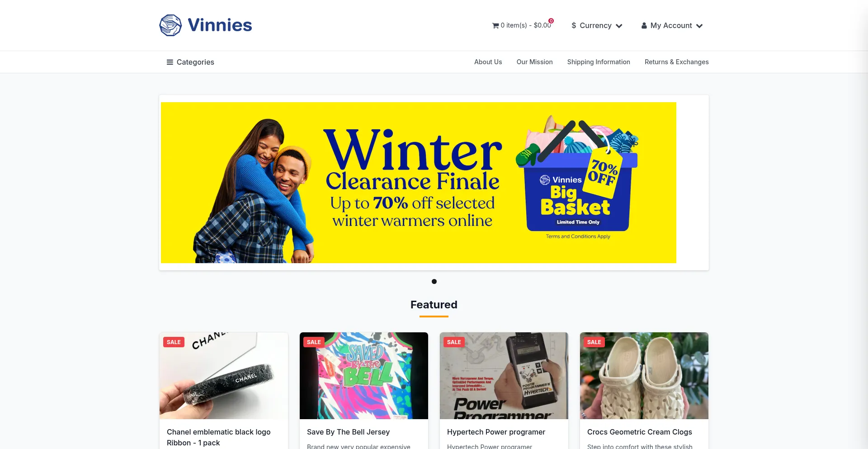The width and height of the screenshot is (868, 449).
Task: Open the Shipping Information link
Action: [599, 62]
